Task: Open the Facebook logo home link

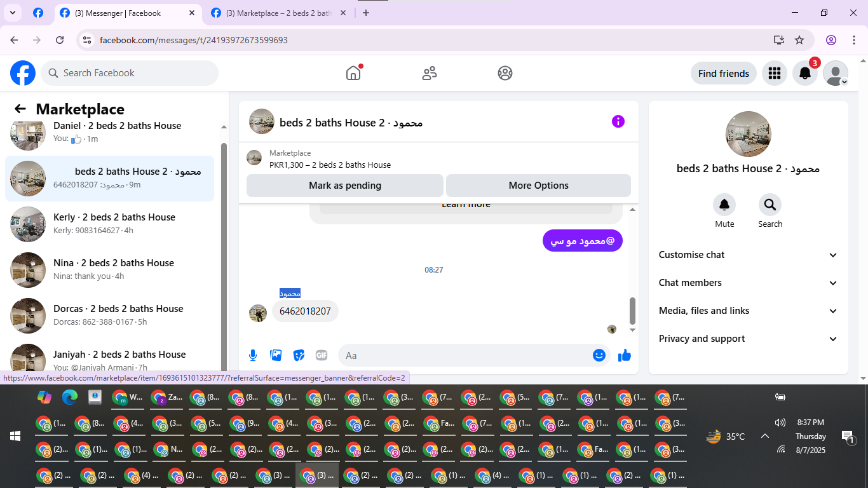Action: tap(23, 73)
